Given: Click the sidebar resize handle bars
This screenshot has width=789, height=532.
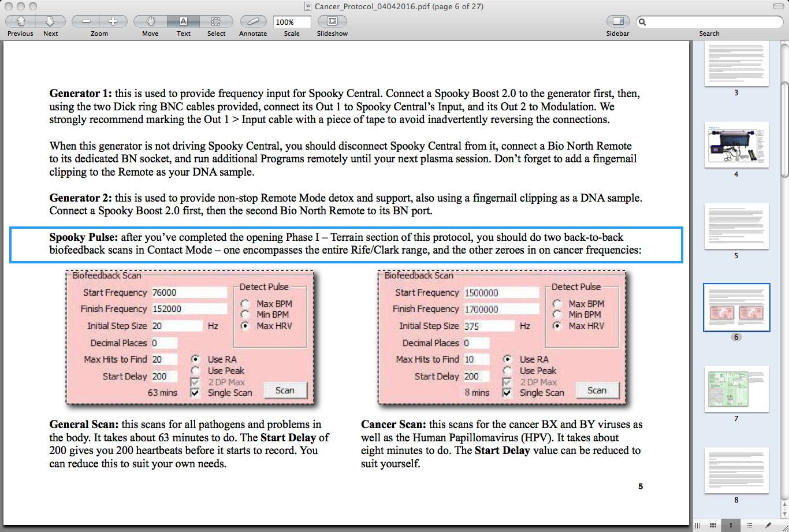Looking at the screenshot, I should tap(698, 525).
